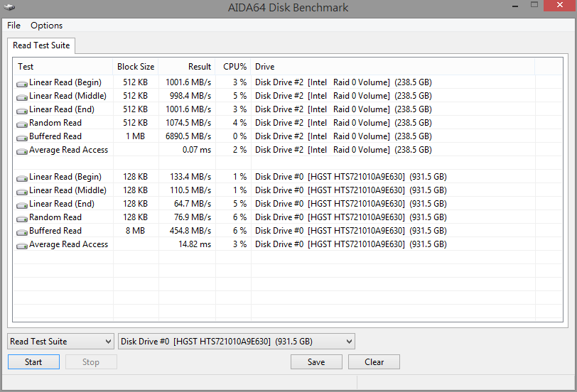Minimize the AIDA64 Disk Benchmark window
Screen dimensions: 577x392
[x=515, y=6]
